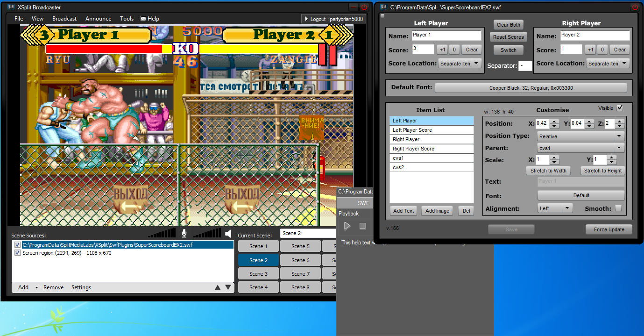Click the Switch players button

click(509, 50)
